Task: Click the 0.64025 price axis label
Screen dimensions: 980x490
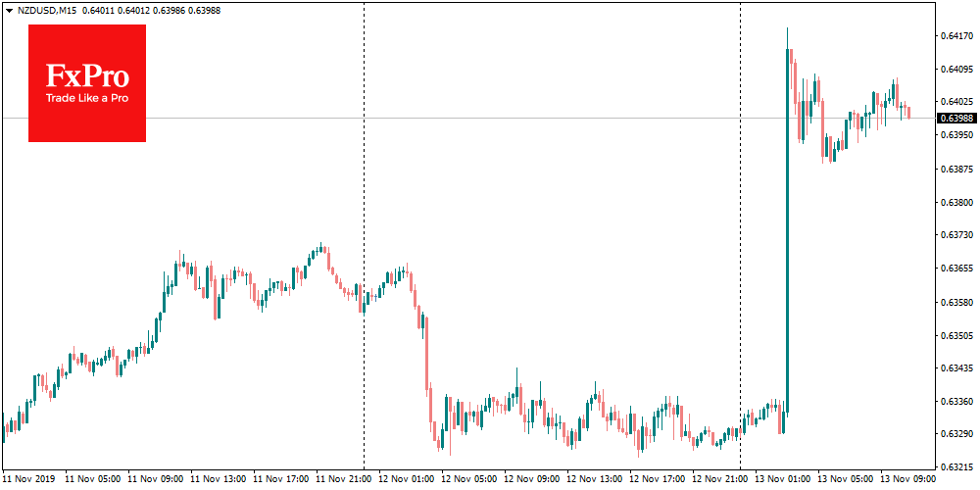Action: 956,102
